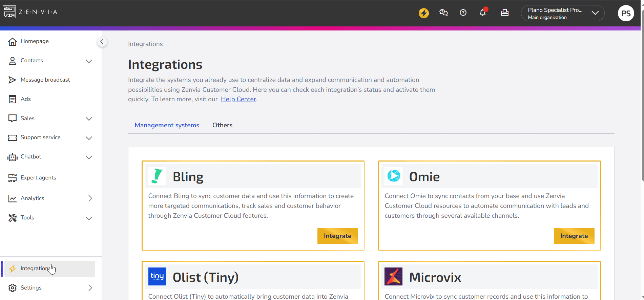
Task: Collapse the sidebar with the arrow button
Action: click(x=102, y=42)
